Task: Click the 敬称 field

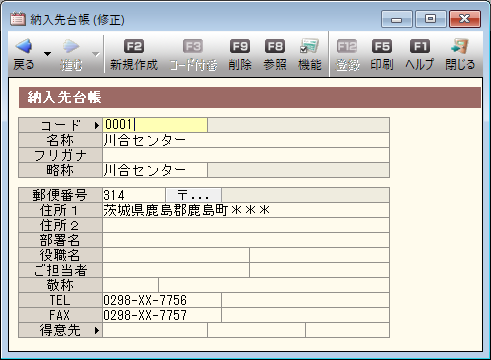Action: [x=131, y=285]
